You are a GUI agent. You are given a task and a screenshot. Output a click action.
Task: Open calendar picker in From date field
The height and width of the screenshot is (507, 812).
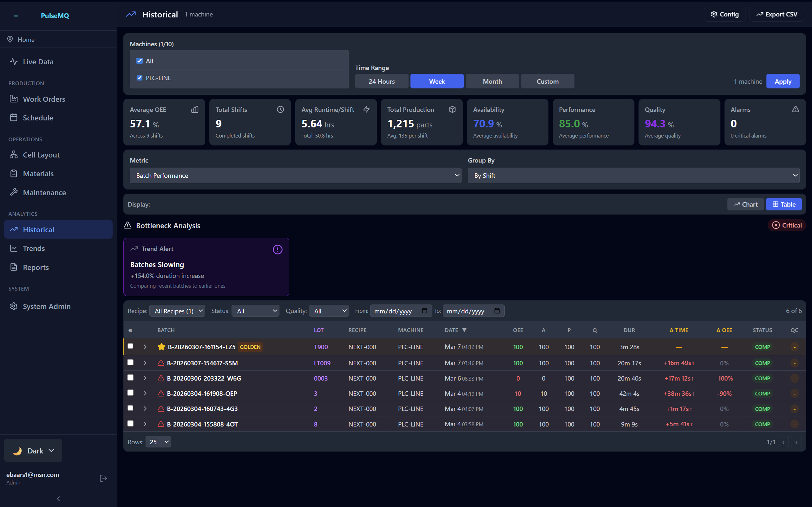[x=424, y=311]
